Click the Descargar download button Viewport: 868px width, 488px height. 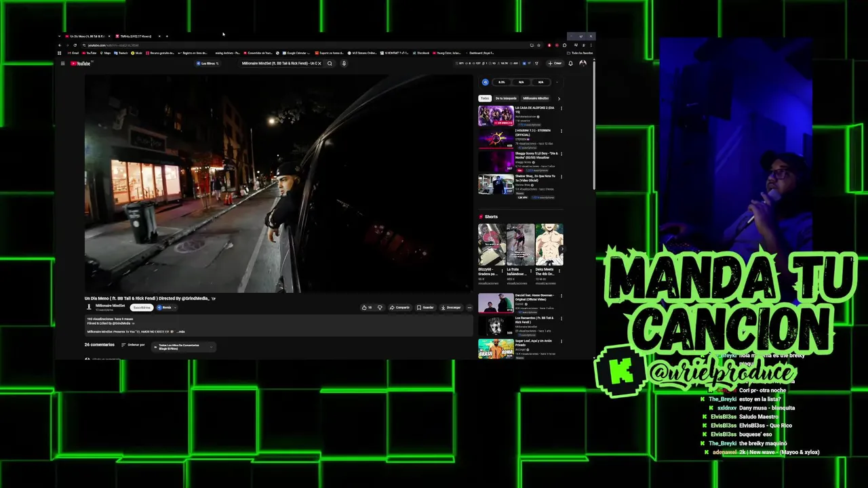tap(451, 307)
